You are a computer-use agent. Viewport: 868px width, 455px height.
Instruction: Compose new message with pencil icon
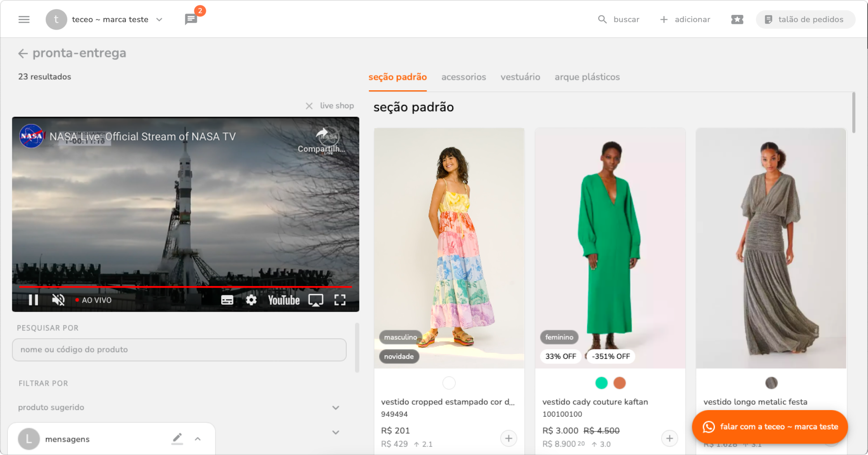click(x=177, y=439)
